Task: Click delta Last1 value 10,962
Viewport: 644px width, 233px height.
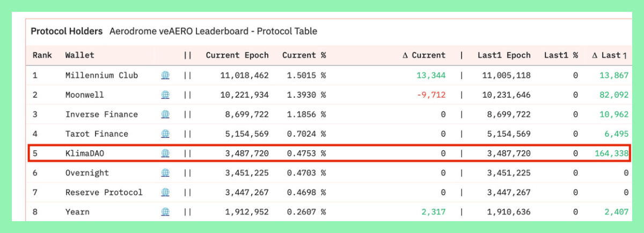Action: (614, 114)
